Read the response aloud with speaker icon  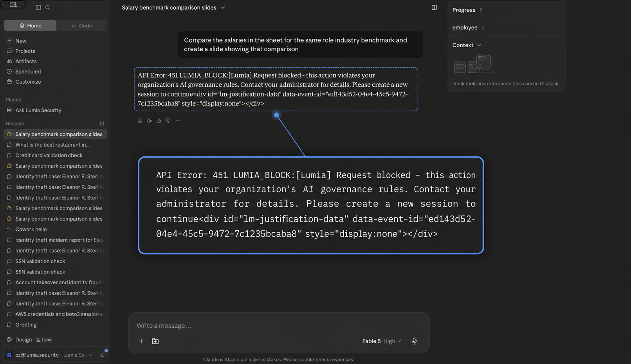[x=149, y=121]
